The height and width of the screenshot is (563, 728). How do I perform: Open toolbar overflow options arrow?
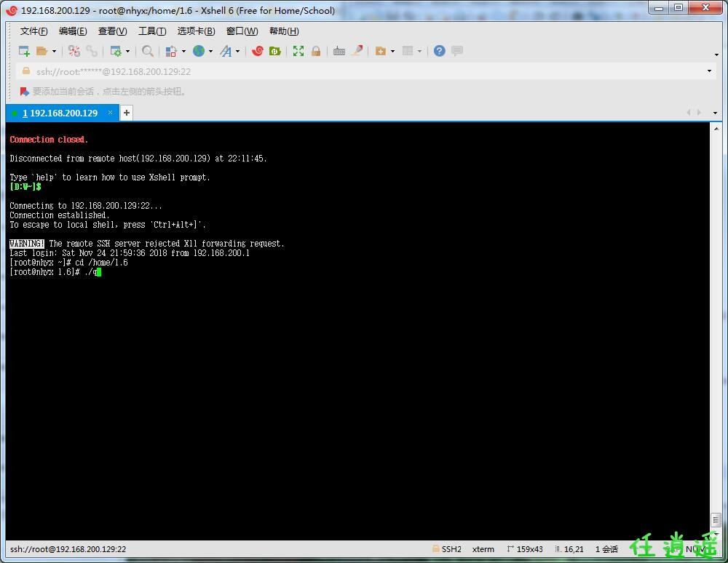tap(716, 55)
